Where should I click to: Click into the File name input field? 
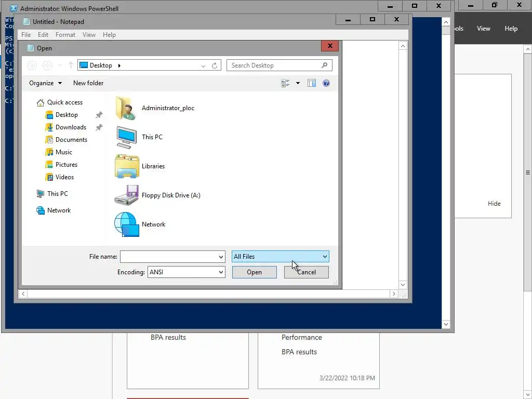tap(169, 257)
